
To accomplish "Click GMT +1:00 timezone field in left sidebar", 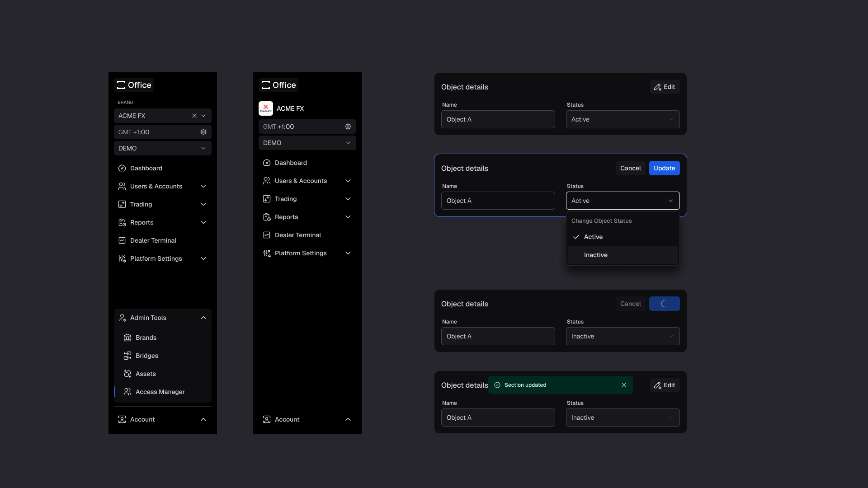I will 163,132.
